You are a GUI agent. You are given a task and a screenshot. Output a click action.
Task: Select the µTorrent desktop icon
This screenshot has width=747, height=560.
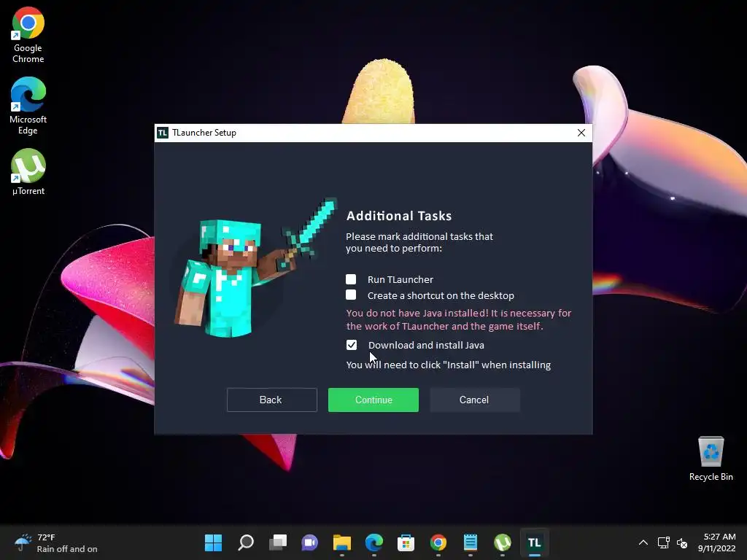coord(28,172)
